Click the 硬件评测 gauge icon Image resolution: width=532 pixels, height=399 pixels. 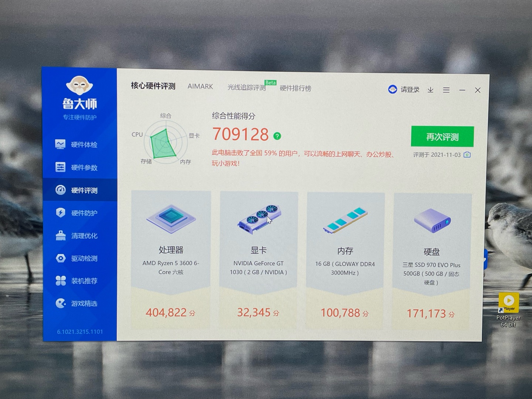pyautogui.click(x=60, y=190)
